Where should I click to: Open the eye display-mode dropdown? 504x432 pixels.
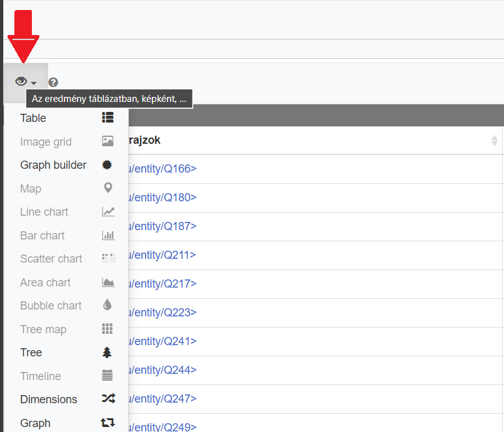tap(26, 82)
